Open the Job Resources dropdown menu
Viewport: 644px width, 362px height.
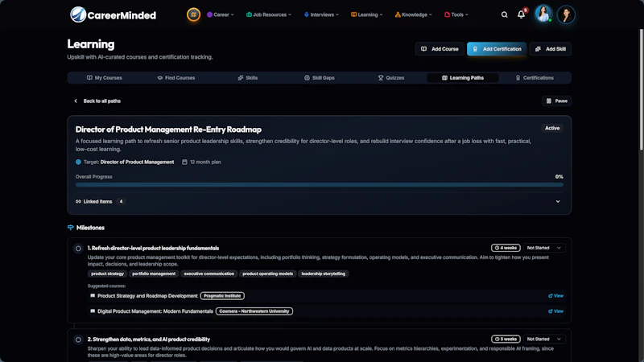click(269, 14)
